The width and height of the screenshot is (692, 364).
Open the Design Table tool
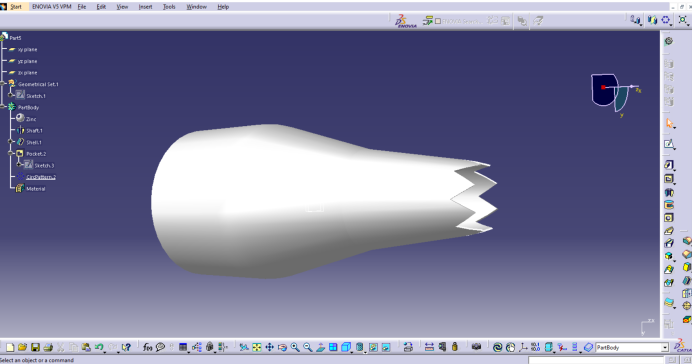point(183,347)
